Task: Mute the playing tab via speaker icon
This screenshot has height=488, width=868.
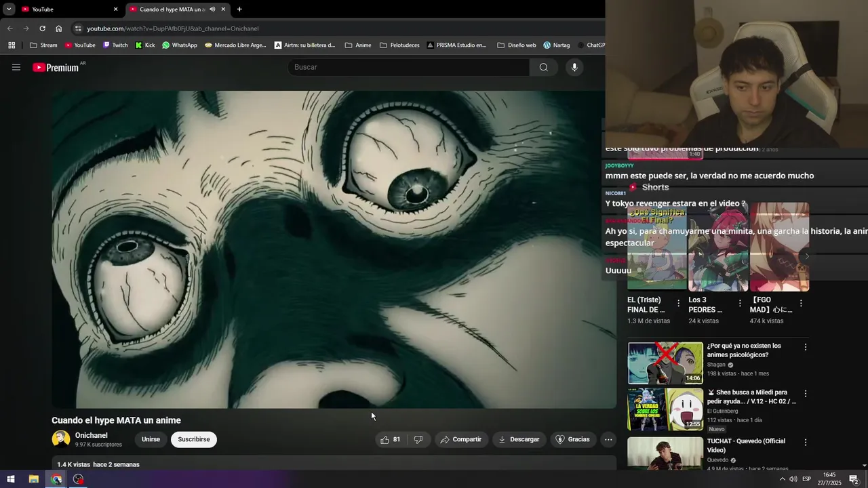Action: [x=212, y=9]
